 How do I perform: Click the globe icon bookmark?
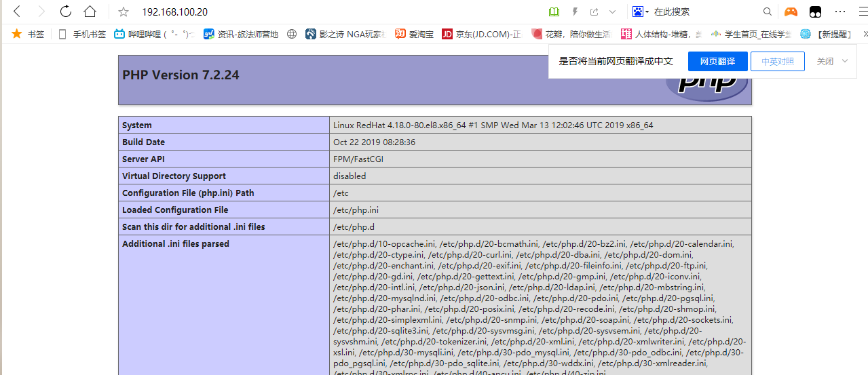coord(292,34)
